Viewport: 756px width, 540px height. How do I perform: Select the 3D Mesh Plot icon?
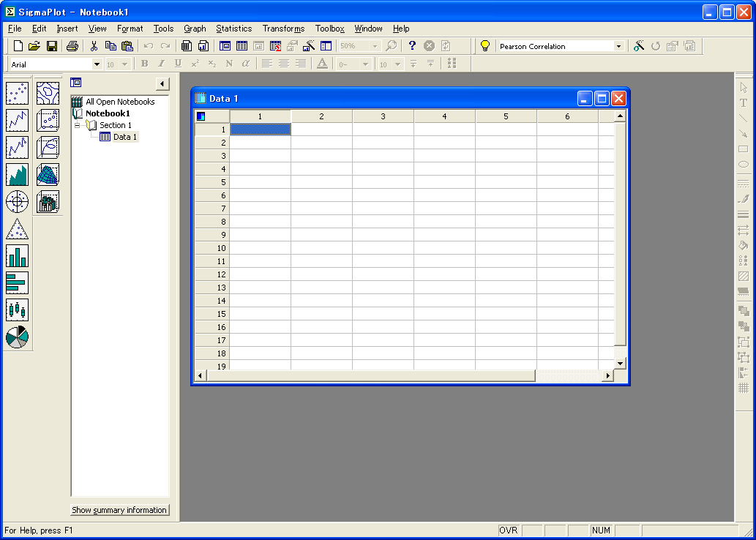(48, 175)
